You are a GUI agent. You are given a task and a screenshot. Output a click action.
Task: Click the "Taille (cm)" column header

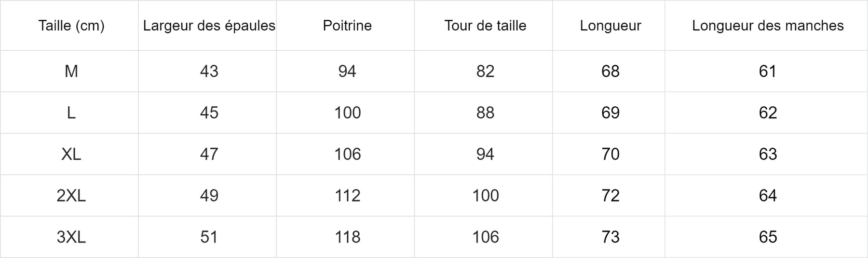[71, 26]
